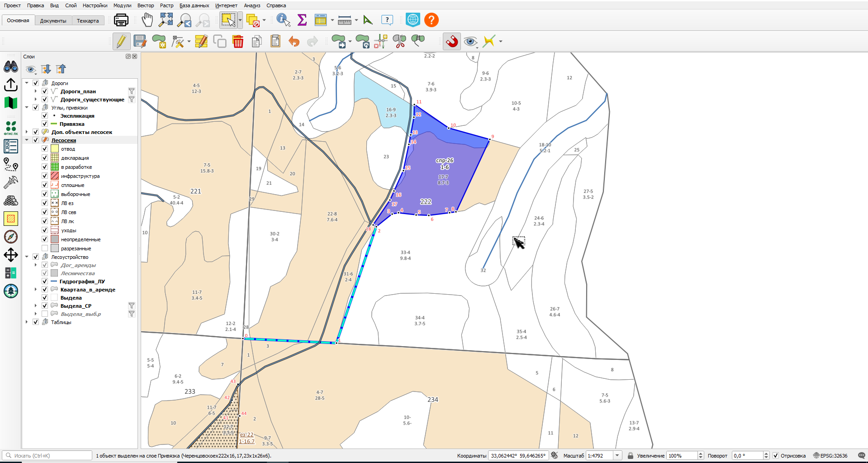Click the ФГИС ЛК sidebar icon
This screenshot has width=868, height=463.
click(x=11, y=128)
